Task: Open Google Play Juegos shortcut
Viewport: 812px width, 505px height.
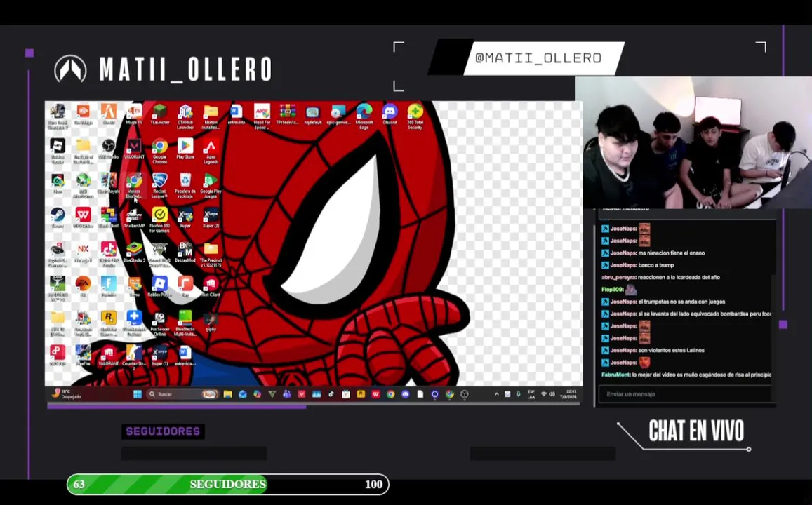Action: tap(211, 185)
